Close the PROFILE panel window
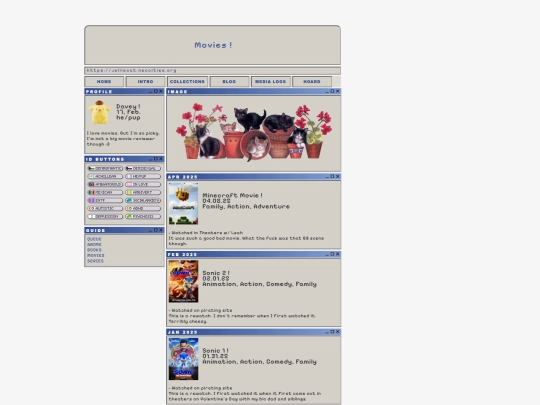 coord(161,91)
